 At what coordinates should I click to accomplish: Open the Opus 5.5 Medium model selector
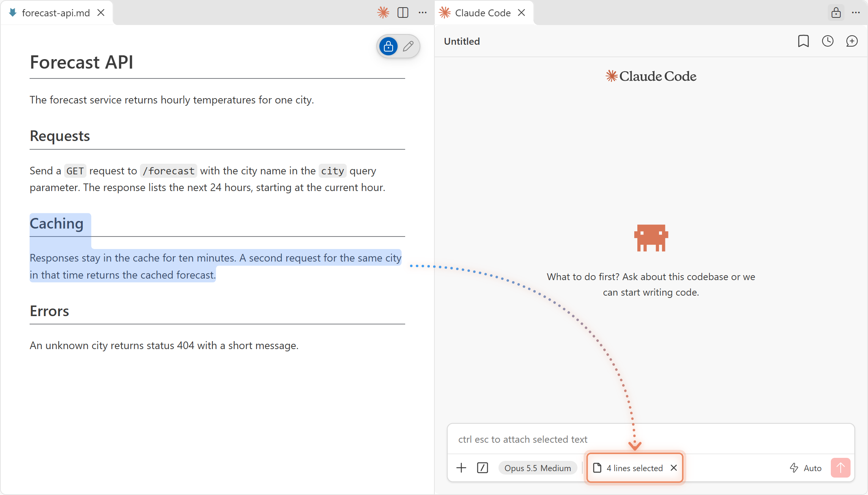pos(538,468)
